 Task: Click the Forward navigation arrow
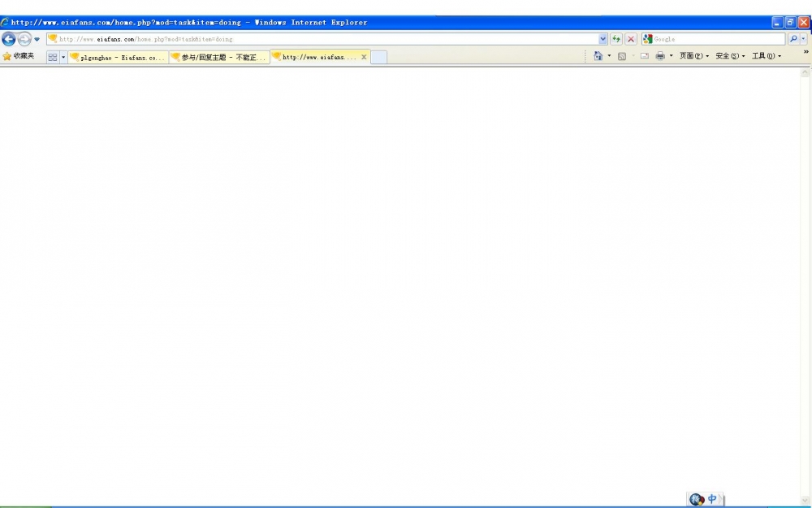(24, 39)
